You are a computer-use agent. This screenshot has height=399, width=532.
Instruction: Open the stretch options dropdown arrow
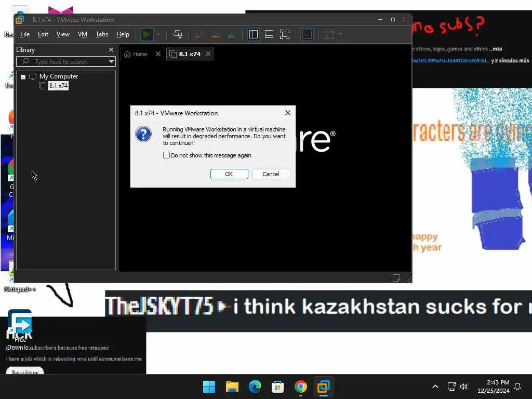pos(340,34)
